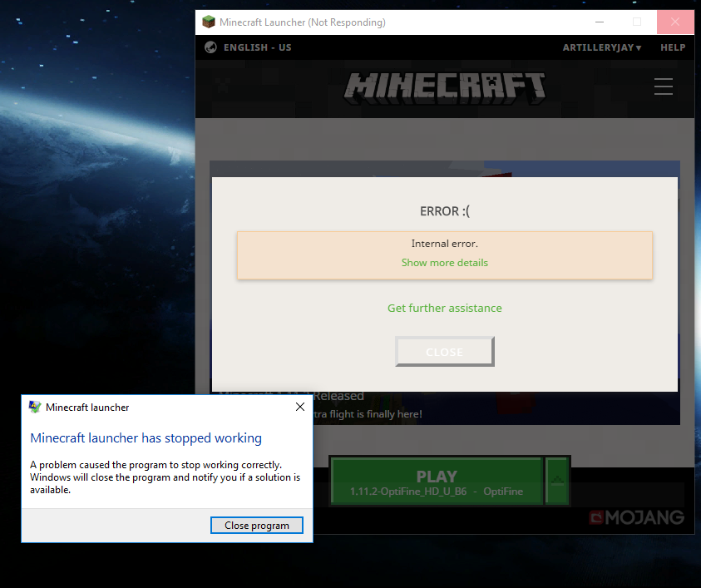Click the CLOSE button in error panel

tap(445, 352)
